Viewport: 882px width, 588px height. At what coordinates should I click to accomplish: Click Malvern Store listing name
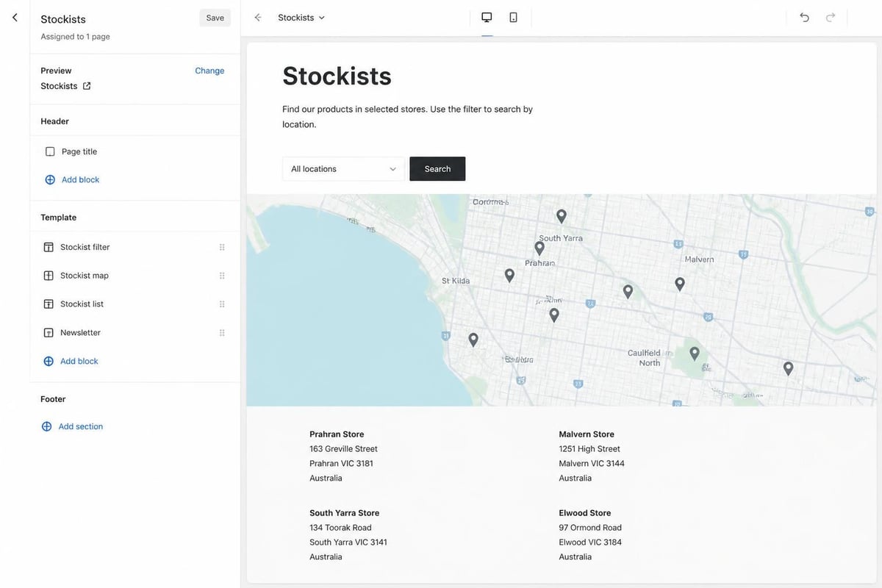coord(587,434)
